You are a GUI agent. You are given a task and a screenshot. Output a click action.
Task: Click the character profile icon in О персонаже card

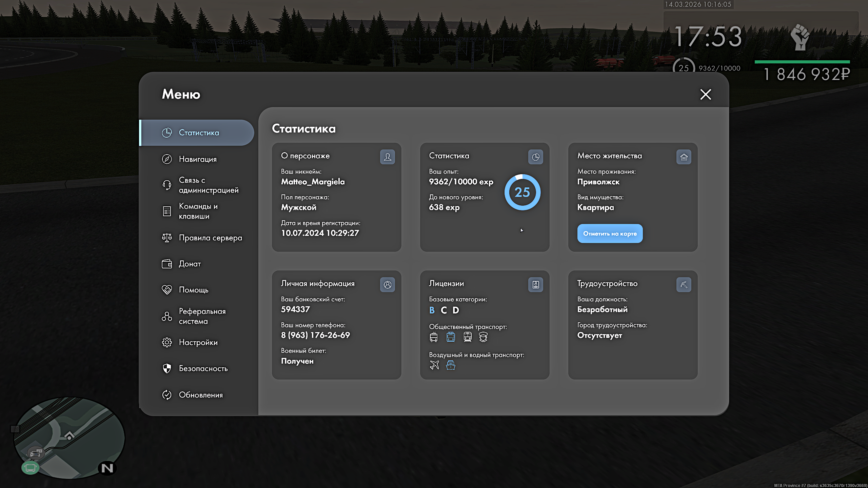[387, 157]
